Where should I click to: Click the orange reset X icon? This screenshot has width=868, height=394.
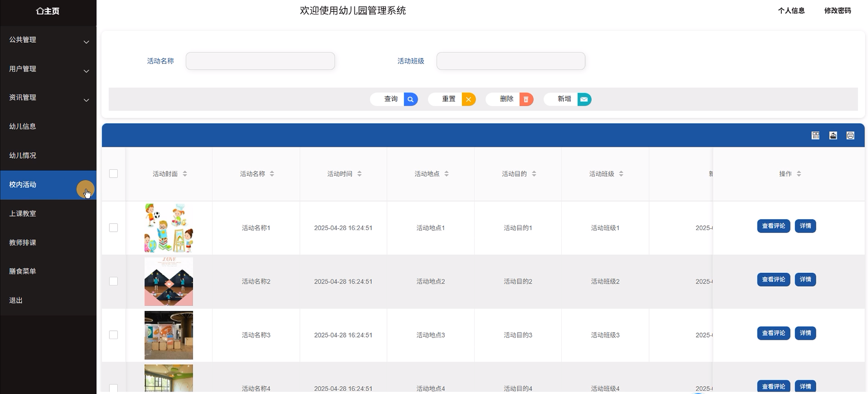point(468,99)
